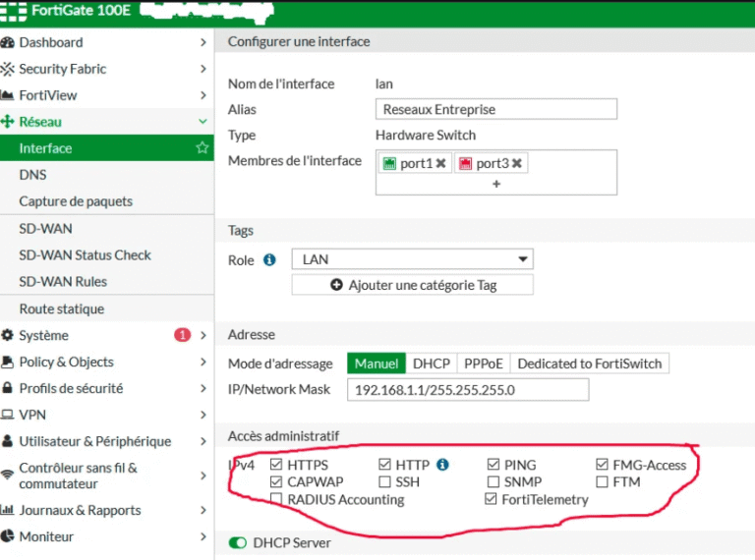Enable the SNMP access checkbox
Image resolution: width=755 pixels, height=560 pixels.
pyautogui.click(x=494, y=481)
